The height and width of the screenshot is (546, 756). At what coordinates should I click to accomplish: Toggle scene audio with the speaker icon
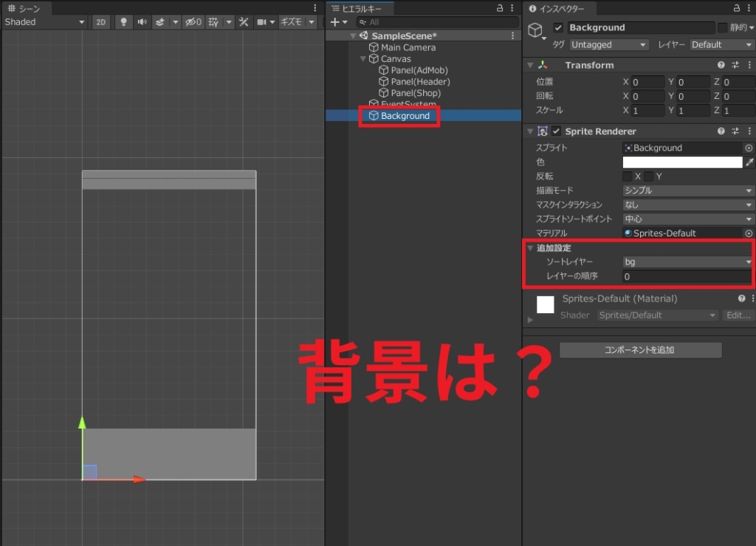(141, 22)
